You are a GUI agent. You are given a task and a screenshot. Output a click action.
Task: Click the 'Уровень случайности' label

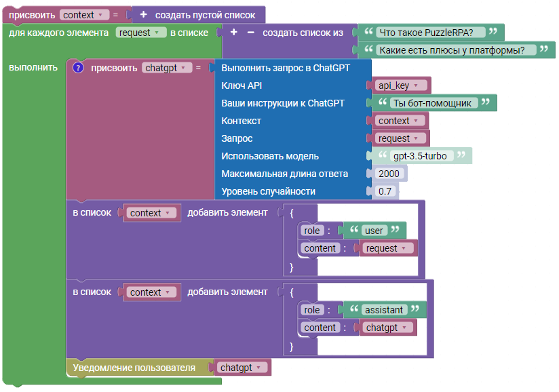[269, 191]
